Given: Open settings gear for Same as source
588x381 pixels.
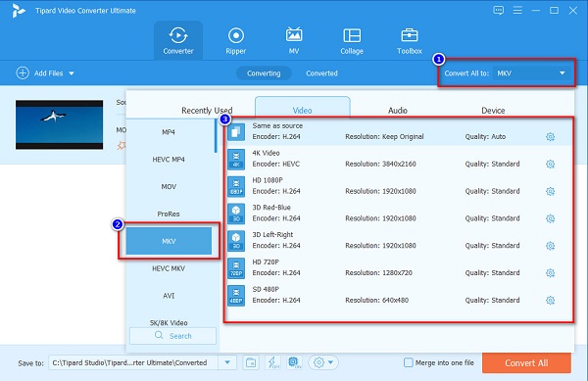Looking at the screenshot, I should pos(550,137).
